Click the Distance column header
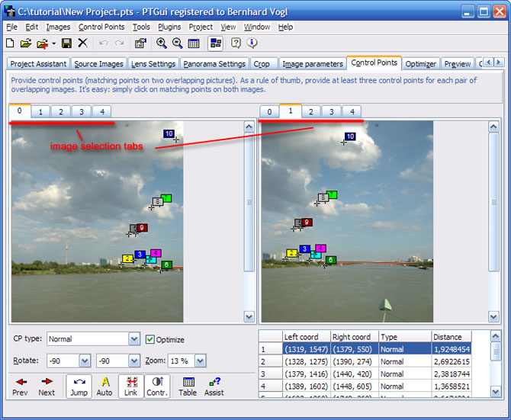 point(450,336)
